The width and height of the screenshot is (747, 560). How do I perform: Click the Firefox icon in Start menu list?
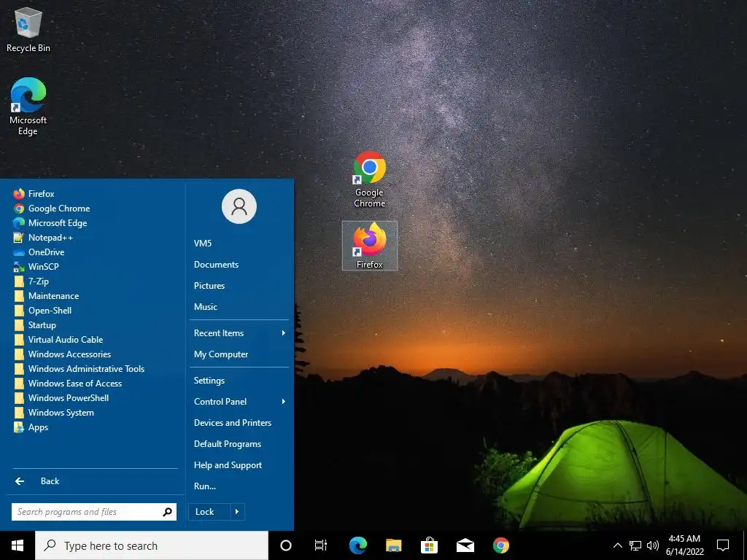tap(19, 194)
